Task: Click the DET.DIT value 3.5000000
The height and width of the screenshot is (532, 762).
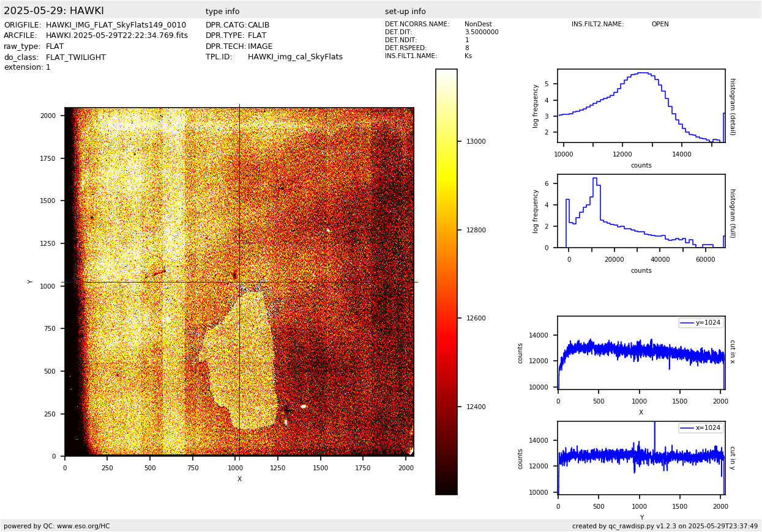Action: tap(481, 32)
